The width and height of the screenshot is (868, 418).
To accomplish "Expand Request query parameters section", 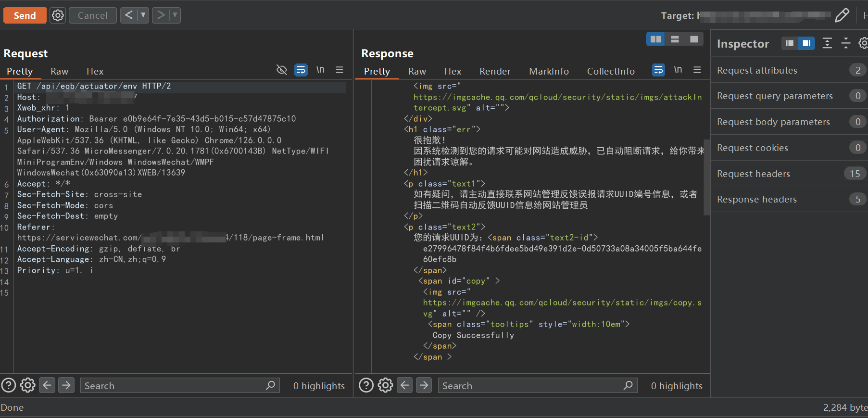I will 790,96.
